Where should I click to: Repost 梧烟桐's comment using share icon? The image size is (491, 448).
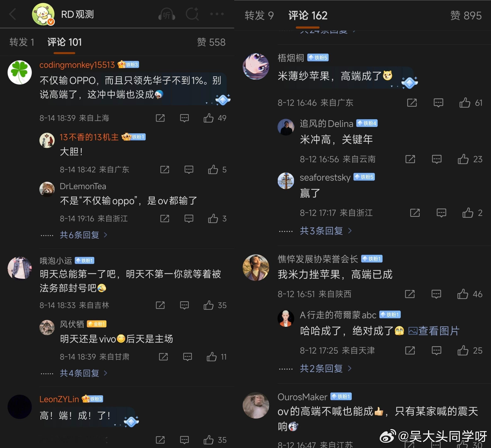click(x=412, y=103)
